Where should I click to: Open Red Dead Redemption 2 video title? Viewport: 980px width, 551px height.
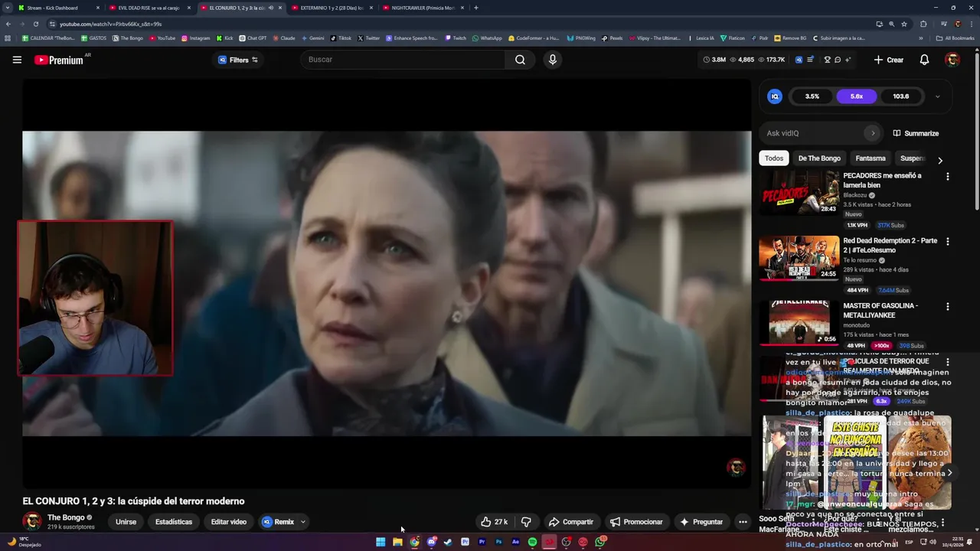click(x=890, y=245)
